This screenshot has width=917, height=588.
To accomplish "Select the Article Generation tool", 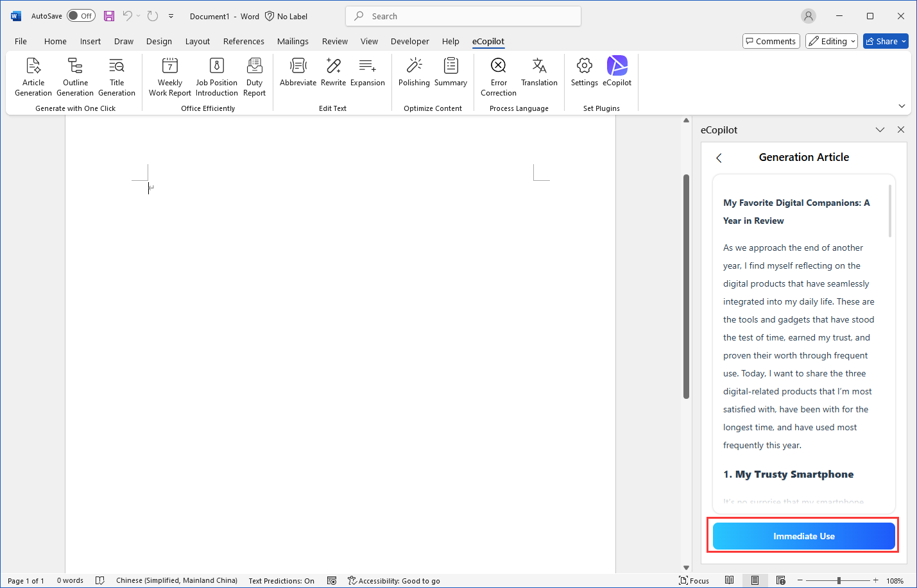I will 33,76.
